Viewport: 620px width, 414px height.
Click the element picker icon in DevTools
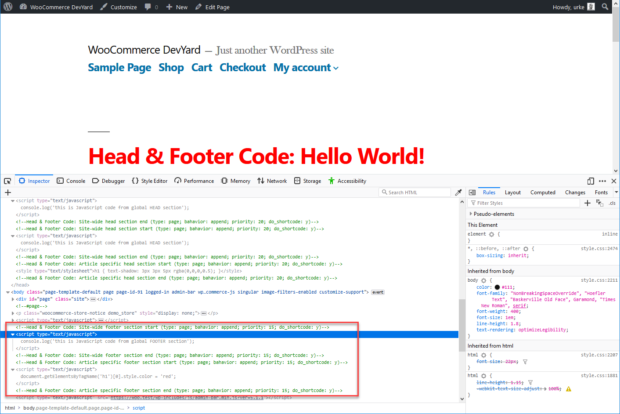8,181
